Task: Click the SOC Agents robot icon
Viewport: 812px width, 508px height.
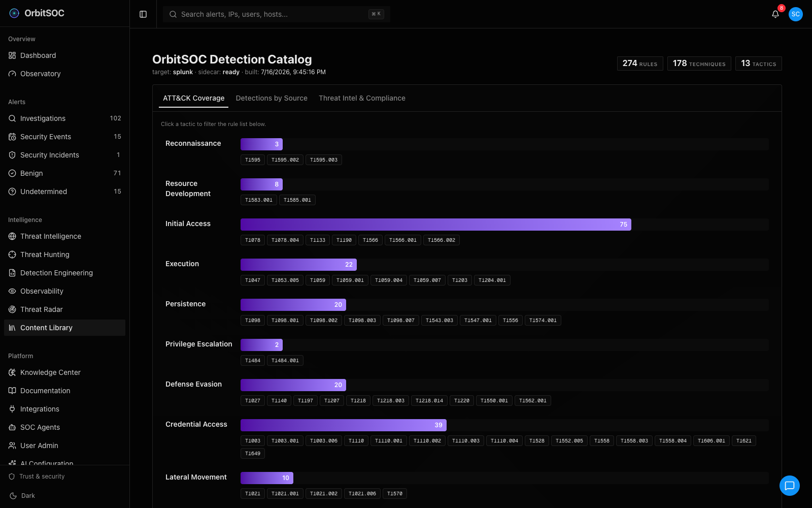Action: pos(12,427)
